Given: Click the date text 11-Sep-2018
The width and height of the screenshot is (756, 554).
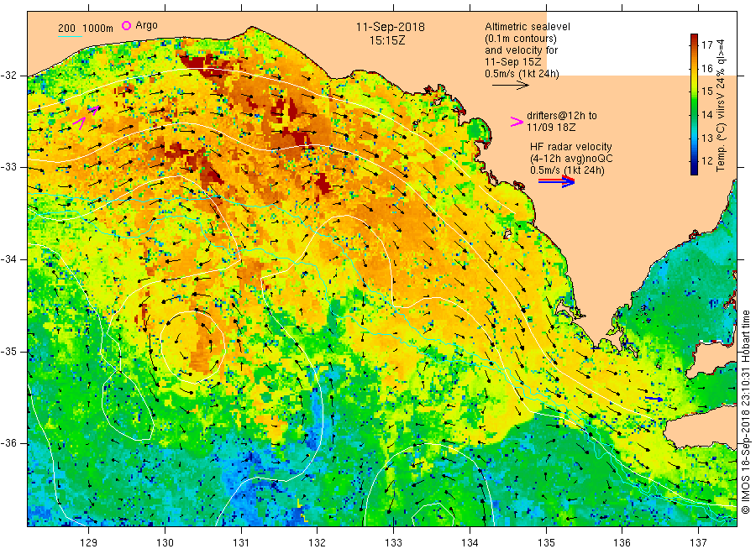Looking at the screenshot, I should click(x=391, y=27).
